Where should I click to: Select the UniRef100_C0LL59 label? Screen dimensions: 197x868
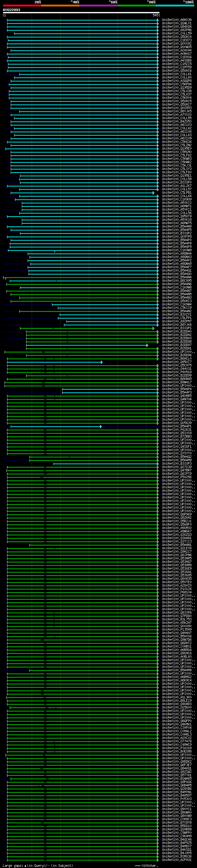point(176,33)
